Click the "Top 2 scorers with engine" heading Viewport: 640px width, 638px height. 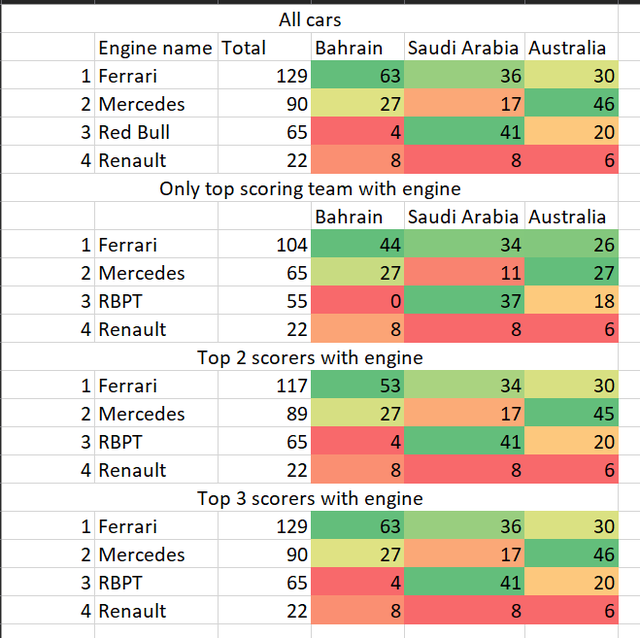tap(310, 357)
